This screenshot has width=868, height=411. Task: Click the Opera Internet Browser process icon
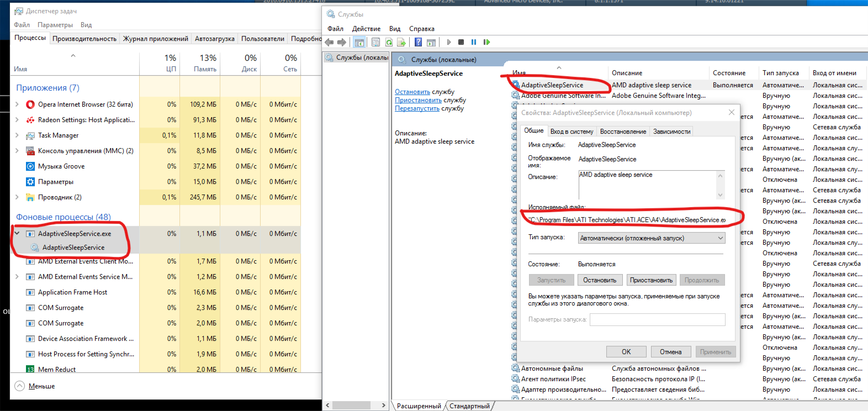click(x=30, y=104)
